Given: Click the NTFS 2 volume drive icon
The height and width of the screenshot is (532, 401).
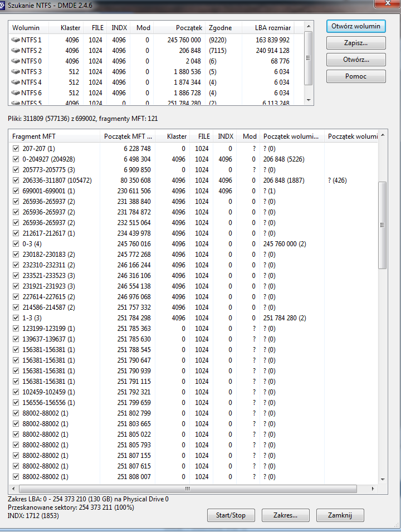Looking at the screenshot, I should click(16, 51).
